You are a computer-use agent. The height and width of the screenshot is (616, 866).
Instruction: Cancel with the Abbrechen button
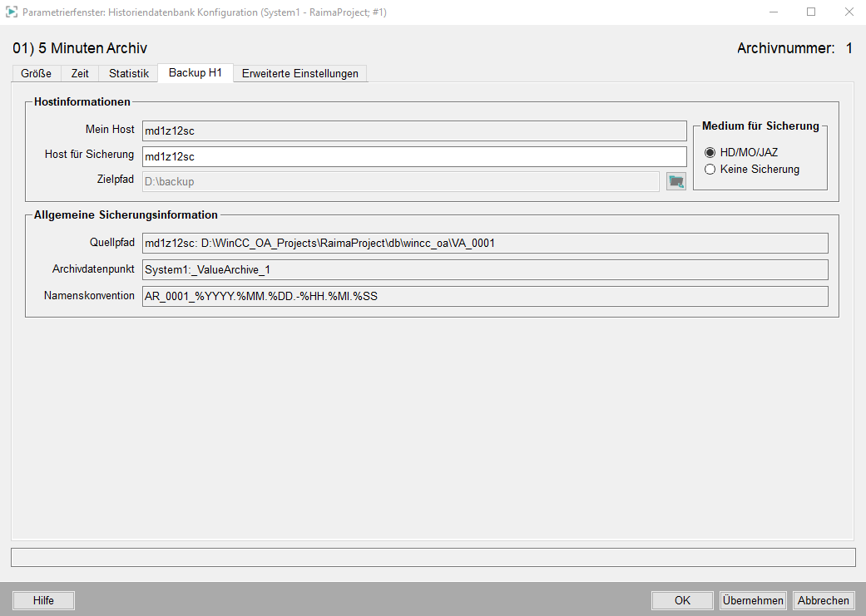(x=823, y=600)
